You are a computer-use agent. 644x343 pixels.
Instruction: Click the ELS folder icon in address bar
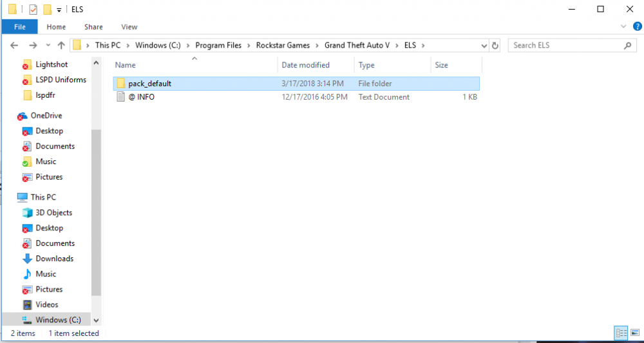pos(77,46)
